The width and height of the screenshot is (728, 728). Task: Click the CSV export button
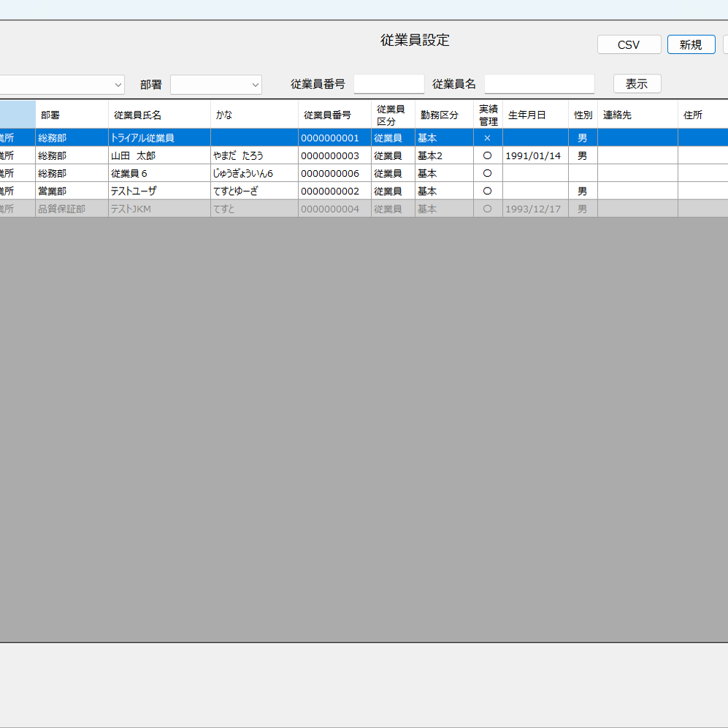point(629,45)
